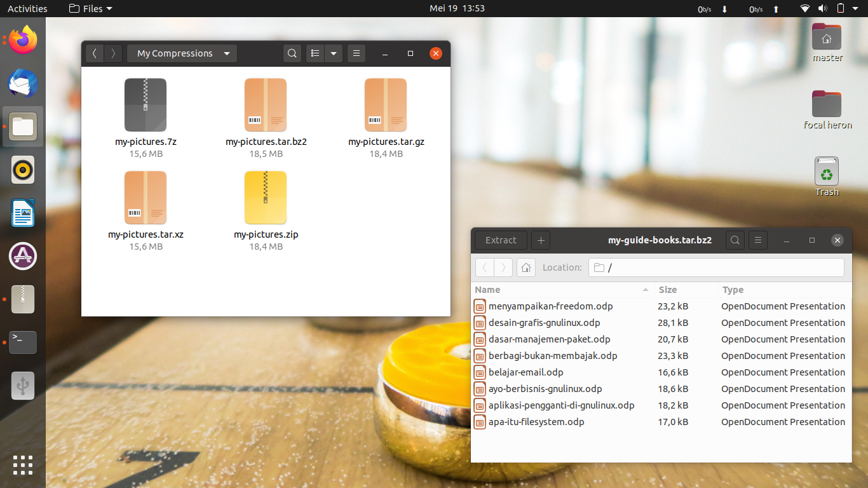Open the Show Applications grid

[22, 465]
